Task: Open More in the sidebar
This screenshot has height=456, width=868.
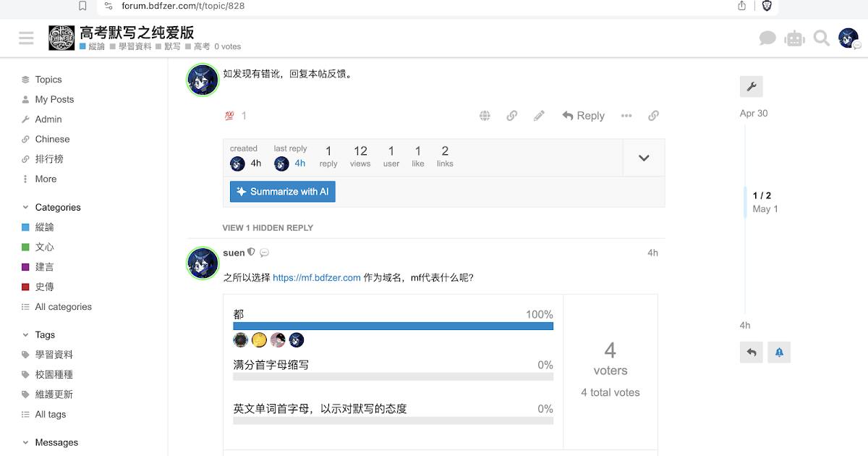Action: pos(46,179)
